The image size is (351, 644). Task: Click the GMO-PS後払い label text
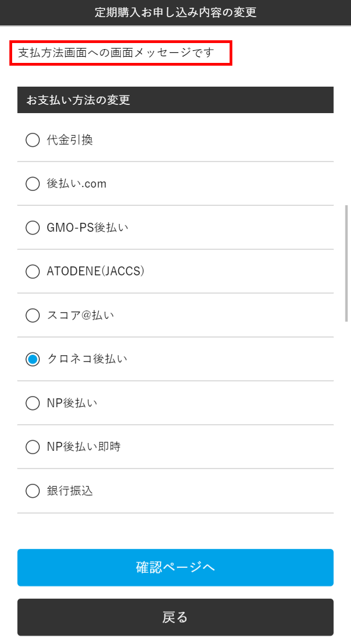(88, 227)
